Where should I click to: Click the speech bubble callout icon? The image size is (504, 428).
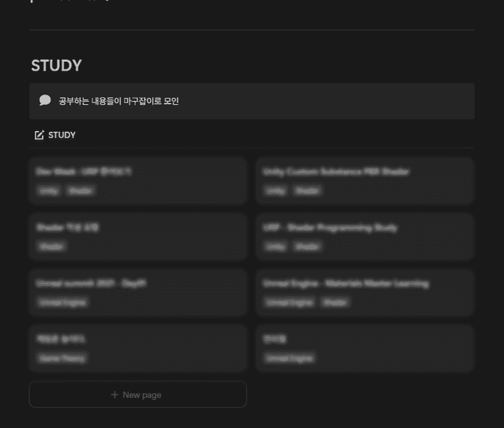(45, 100)
